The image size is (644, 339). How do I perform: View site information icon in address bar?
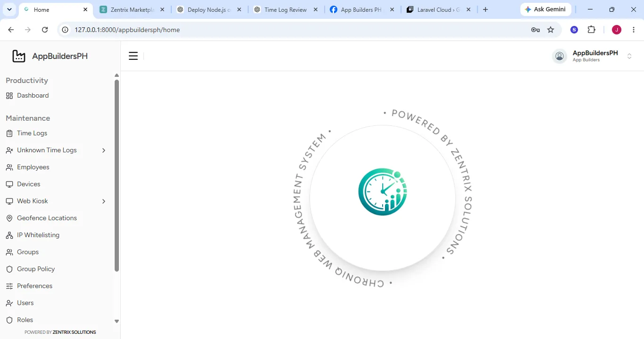pos(66,30)
